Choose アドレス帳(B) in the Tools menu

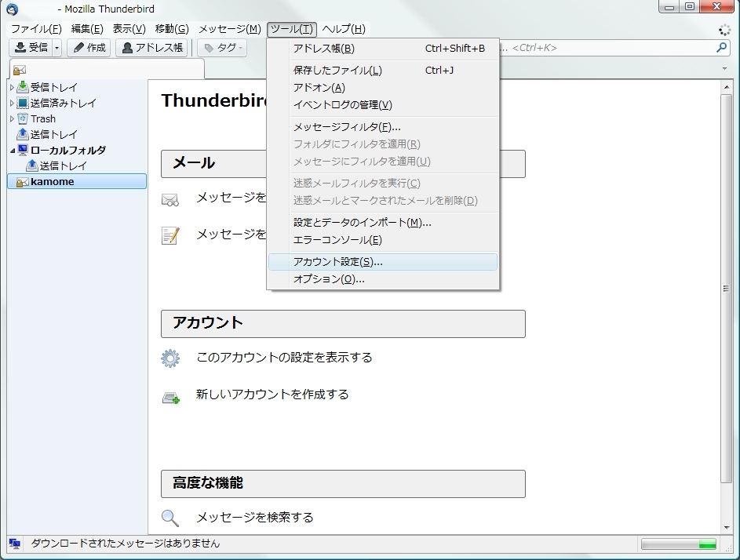pyautogui.click(x=383, y=49)
